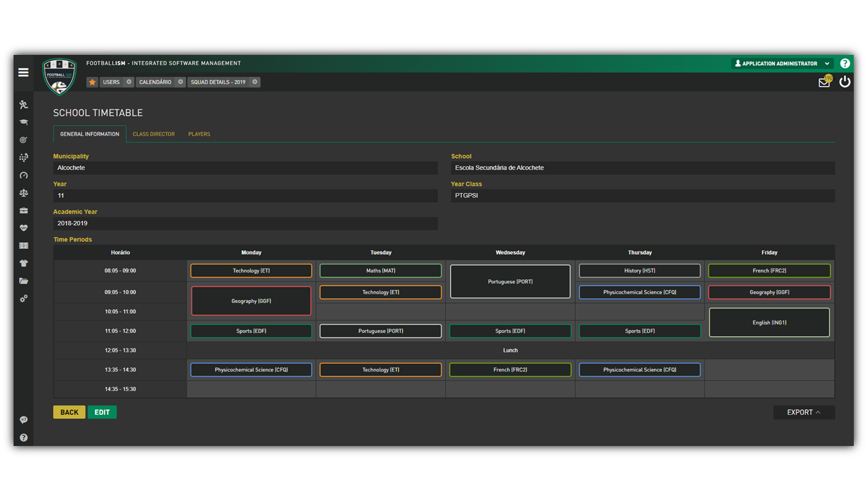The height and width of the screenshot is (488, 868).
Task: Select Tuesday's Maths (MAT) lesson block
Action: pos(380,270)
